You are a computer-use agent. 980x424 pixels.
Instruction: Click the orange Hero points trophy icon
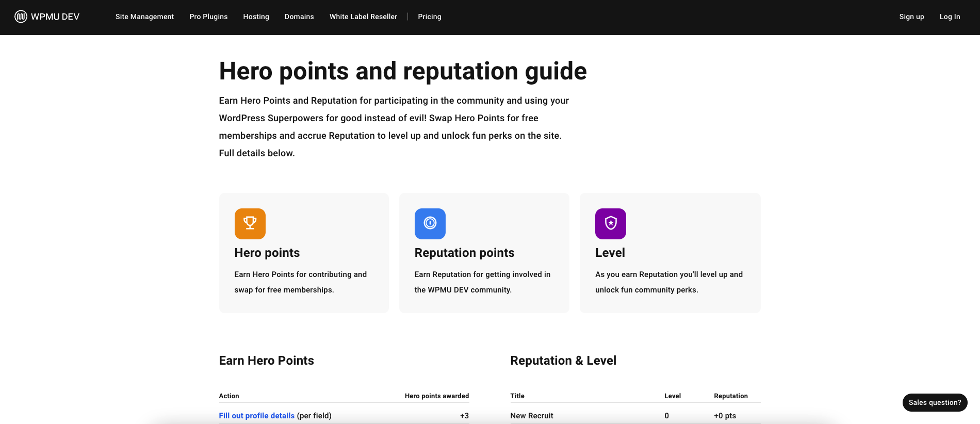coord(250,224)
